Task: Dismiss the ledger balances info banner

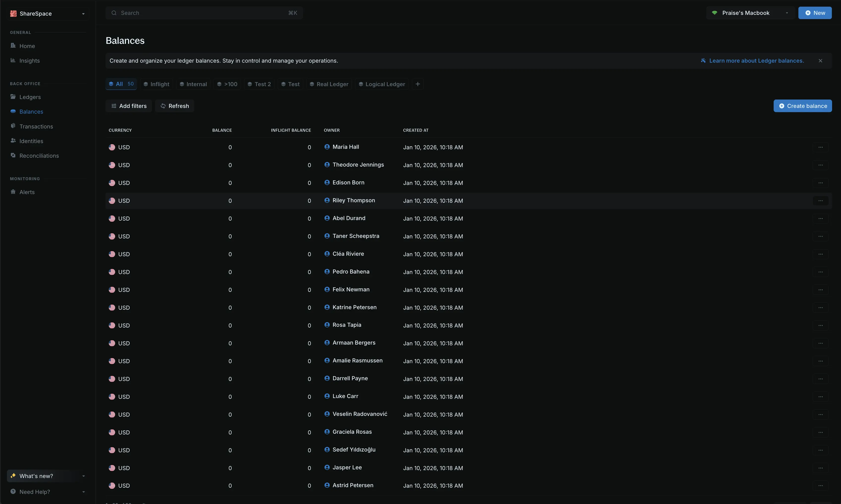Action: click(820, 61)
